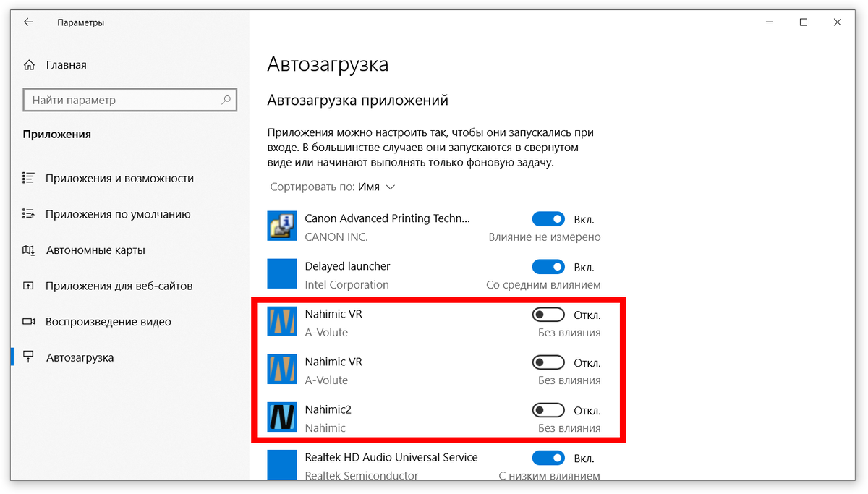Screen dimensions: 868x494
Task: Disable Delayed launcher startup toggle
Action: (x=548, y=267)
